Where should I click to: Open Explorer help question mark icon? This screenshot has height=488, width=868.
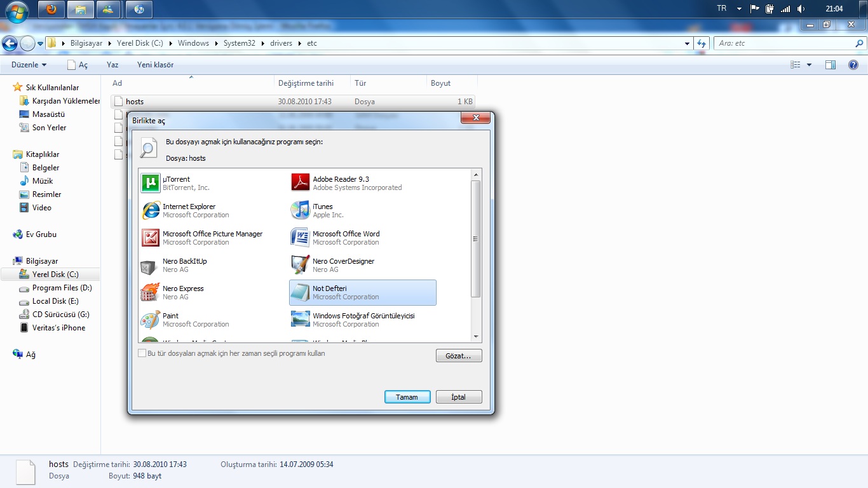tap(853, 65)
